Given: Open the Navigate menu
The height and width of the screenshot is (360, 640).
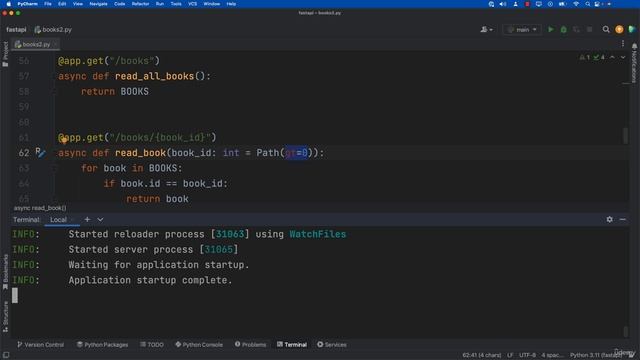Looking at the screenshot, I should tap(98, 4).
